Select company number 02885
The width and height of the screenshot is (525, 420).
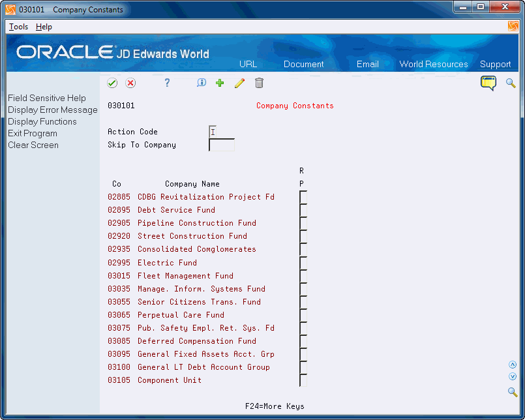[119, 197]
